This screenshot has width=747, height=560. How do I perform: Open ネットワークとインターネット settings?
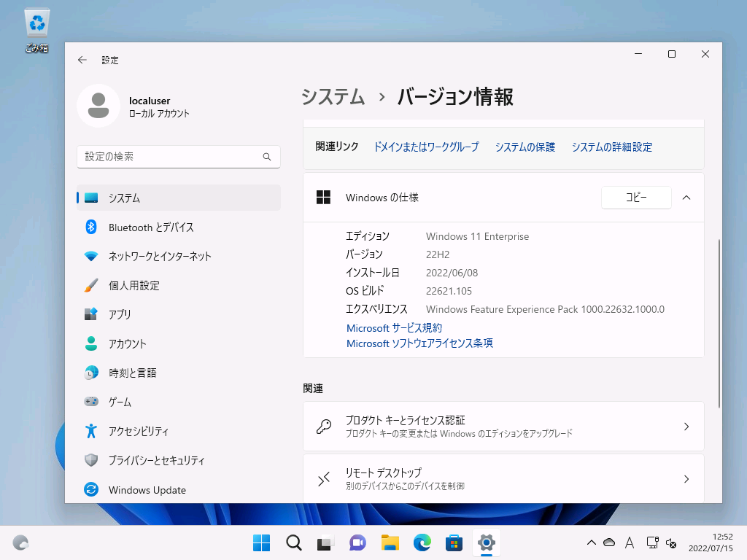(x=160, y=257)
